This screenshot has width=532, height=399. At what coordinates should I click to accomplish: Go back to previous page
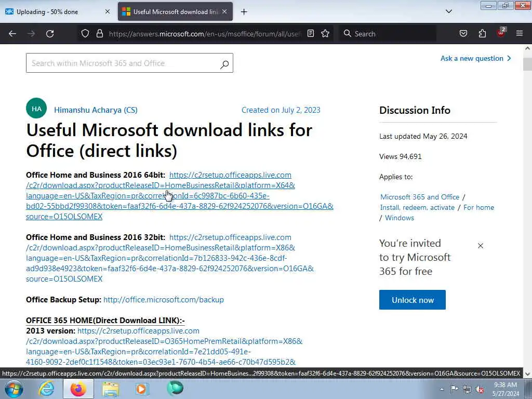click(12, 34)
